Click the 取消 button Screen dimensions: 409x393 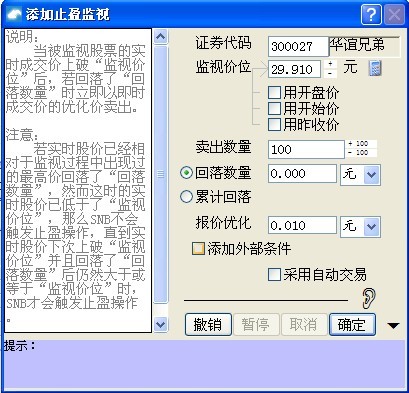[x=304, y=324]
